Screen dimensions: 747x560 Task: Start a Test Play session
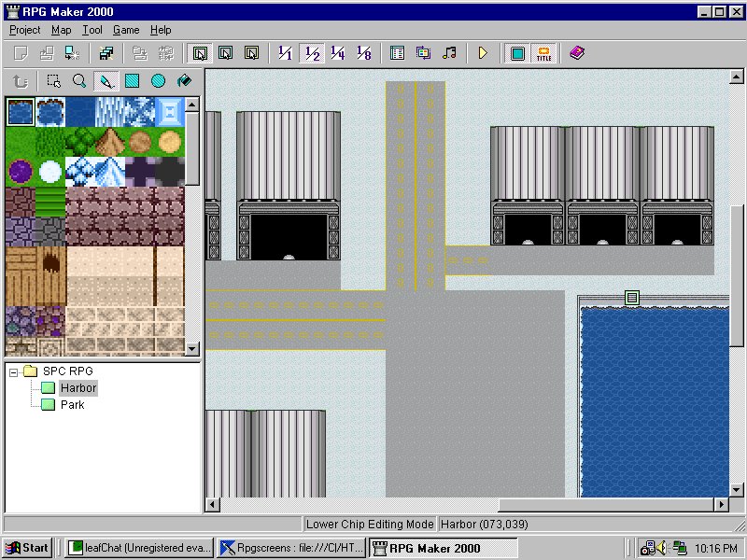coord(483,53)
